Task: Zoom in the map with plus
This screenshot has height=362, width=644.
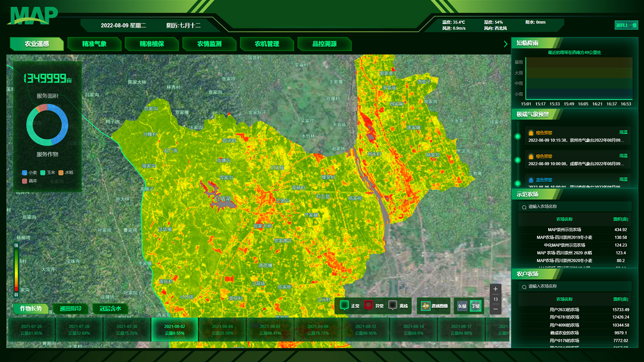Action: (x=496, y=289)
